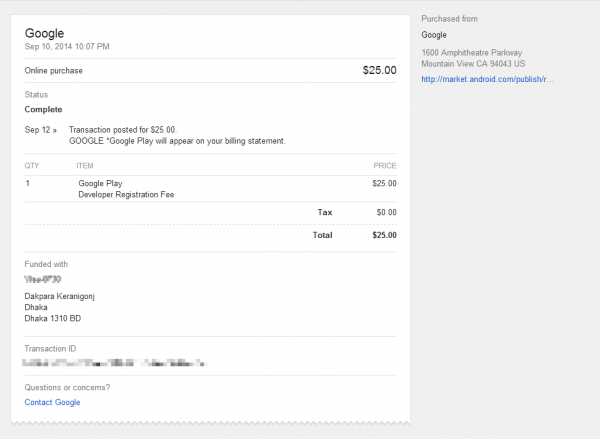Click the Total row label
The width and height of the screenshot is (600, 439).
point(322,235)
